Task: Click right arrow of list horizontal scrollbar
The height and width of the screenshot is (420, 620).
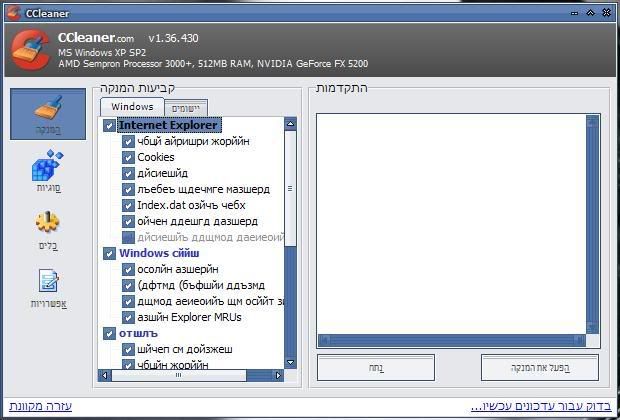Action: point(278,375)
